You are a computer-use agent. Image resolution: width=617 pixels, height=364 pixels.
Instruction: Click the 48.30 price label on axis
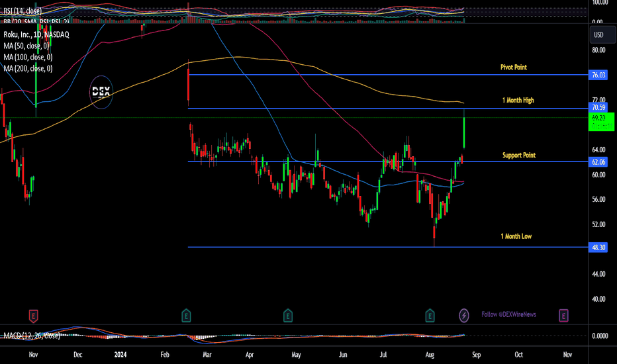[598, 247]
